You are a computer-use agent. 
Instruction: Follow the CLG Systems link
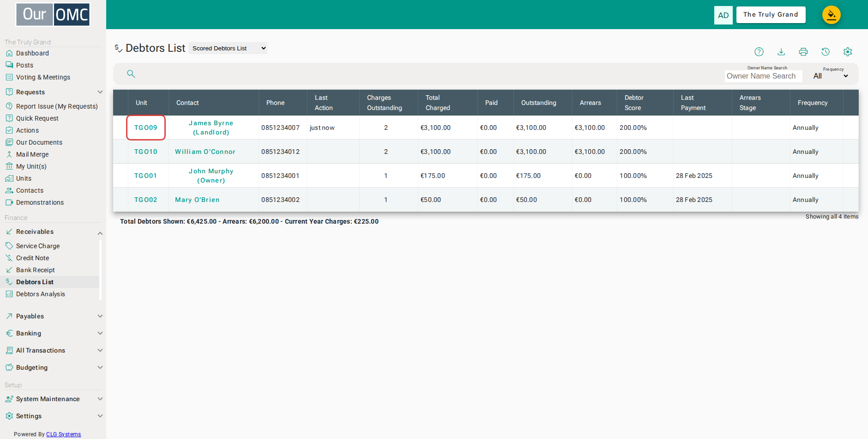pos(64,434)
